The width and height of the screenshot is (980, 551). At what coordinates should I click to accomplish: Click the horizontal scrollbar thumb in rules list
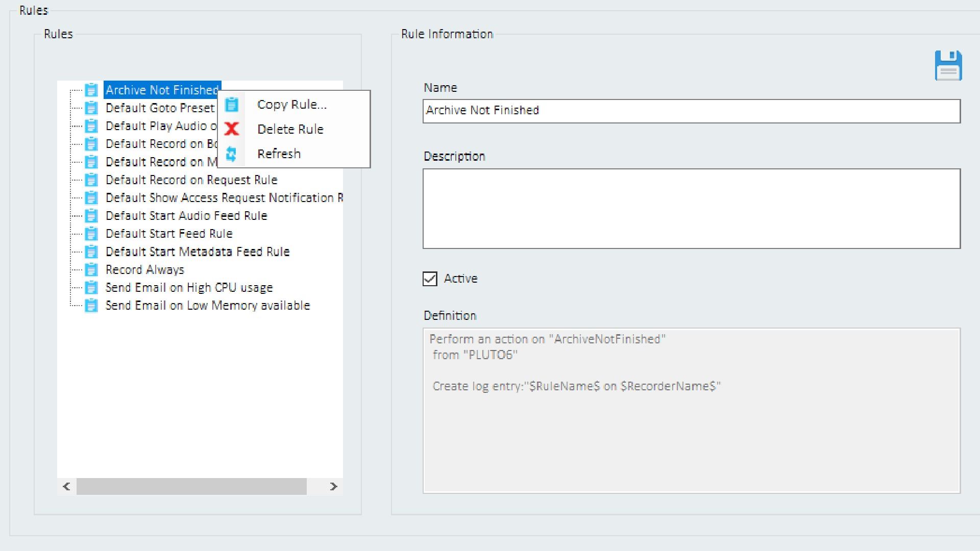pyautogui.click(x=191, y=487)
